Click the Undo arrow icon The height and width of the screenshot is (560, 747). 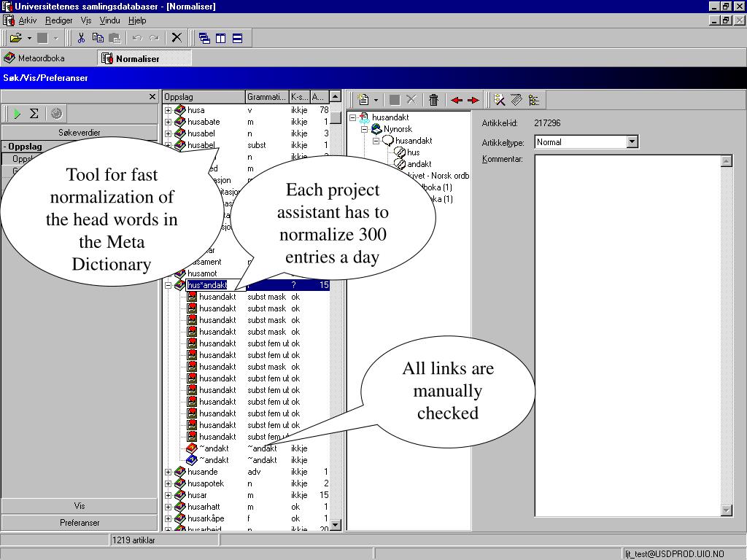coord(137,38)
